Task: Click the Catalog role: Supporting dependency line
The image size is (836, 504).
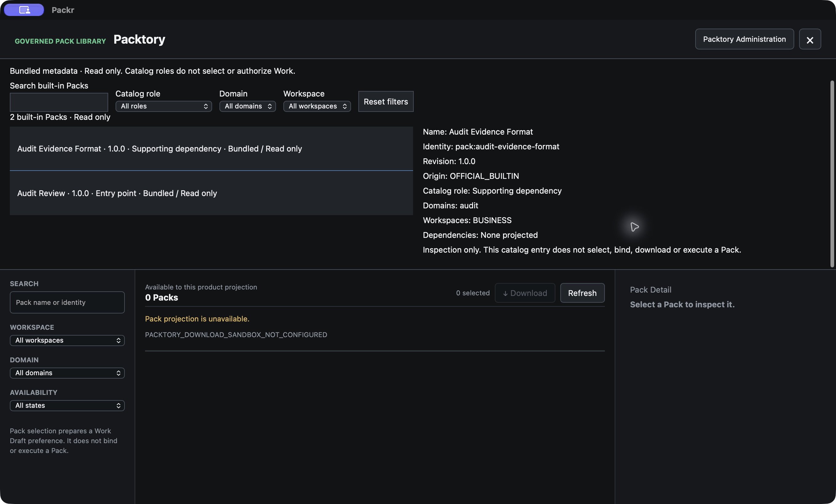Action: (492, 191)
